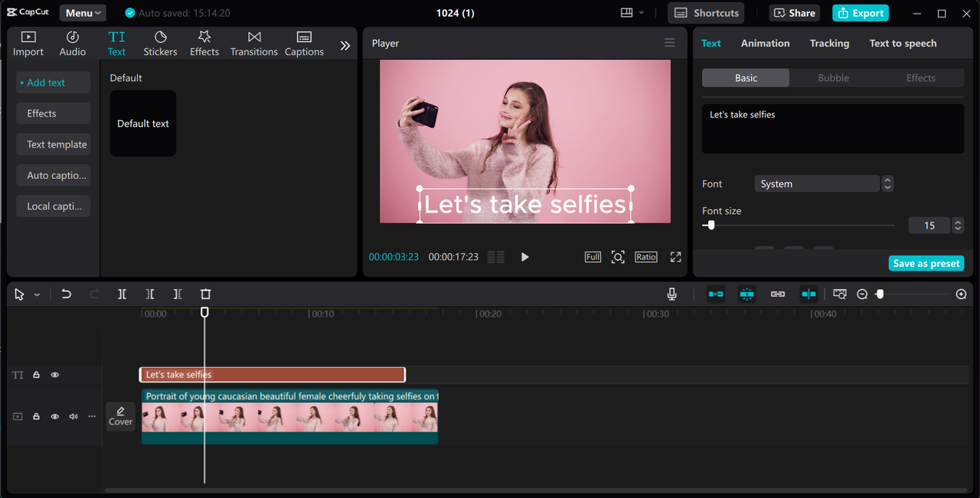Screen dimensions: 980x498
Task: Change font size with stepper arrows
Action: (x=957, y=225)
